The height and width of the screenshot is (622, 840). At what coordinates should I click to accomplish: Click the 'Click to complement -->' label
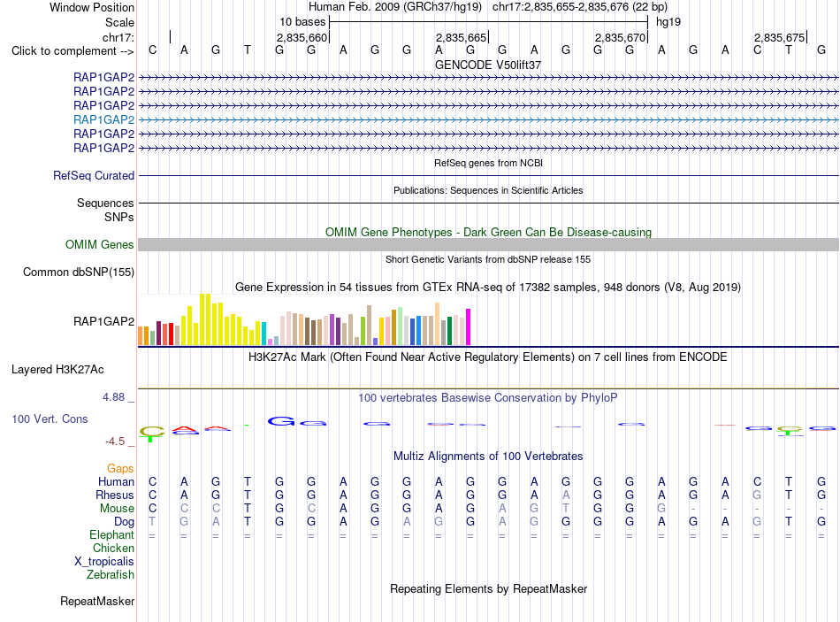tap(73, 51)
